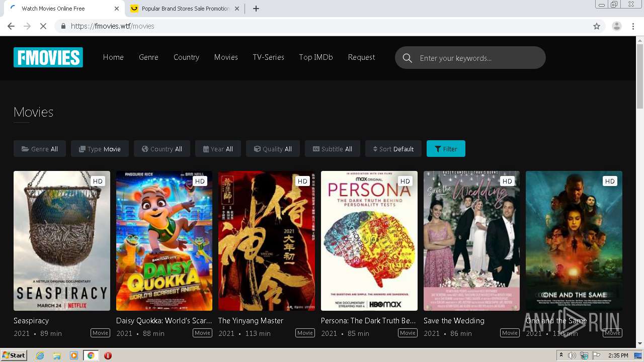
Task: Open the media player taskbar icon
Action: coord(74,355)
